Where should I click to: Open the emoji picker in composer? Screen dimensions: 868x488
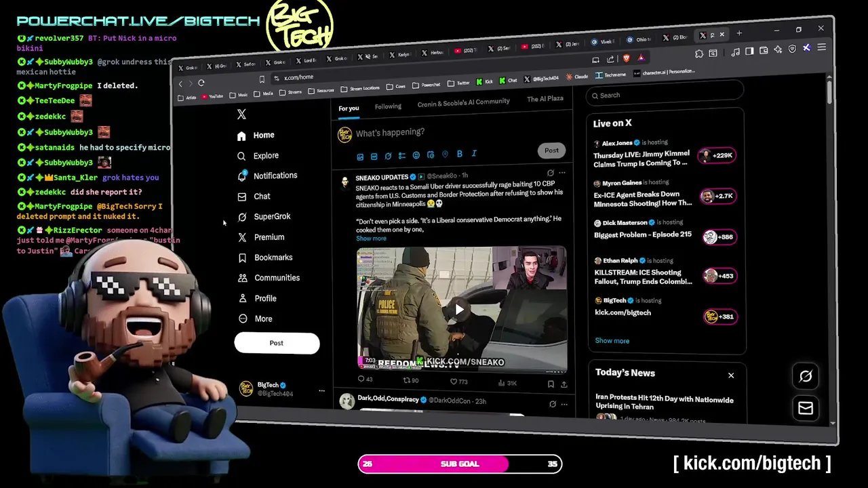(x=416, y=155)
